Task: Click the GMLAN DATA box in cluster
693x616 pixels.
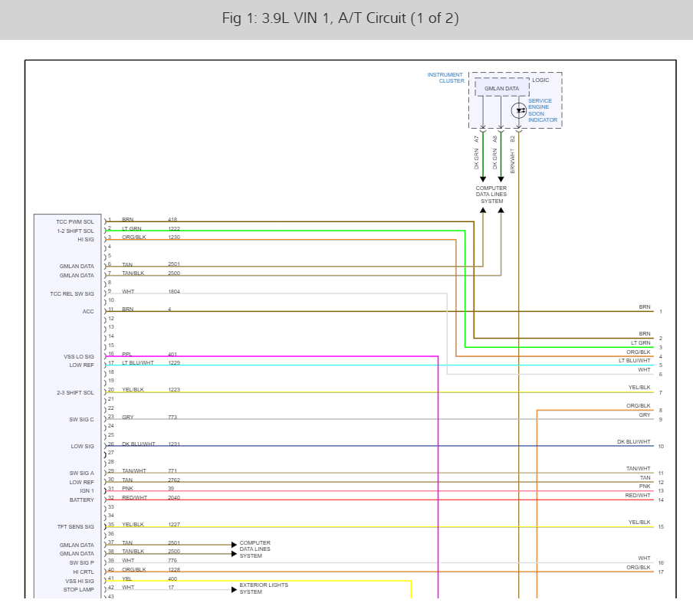Action: click(501, 88)
